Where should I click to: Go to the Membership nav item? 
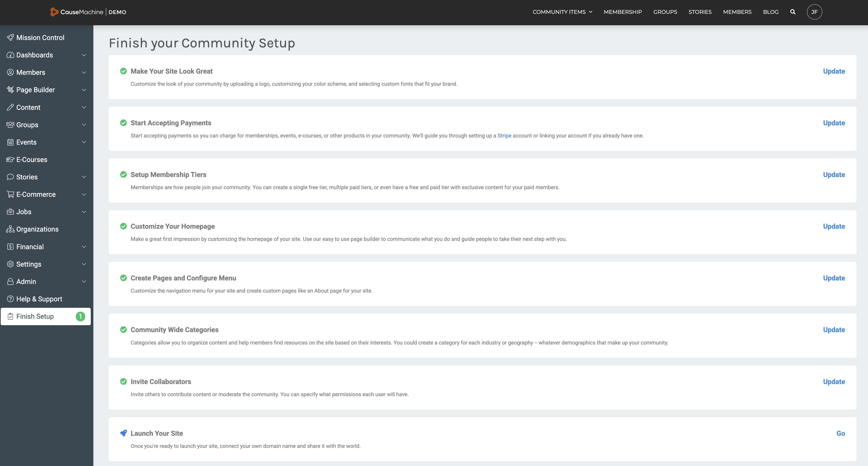622,12
